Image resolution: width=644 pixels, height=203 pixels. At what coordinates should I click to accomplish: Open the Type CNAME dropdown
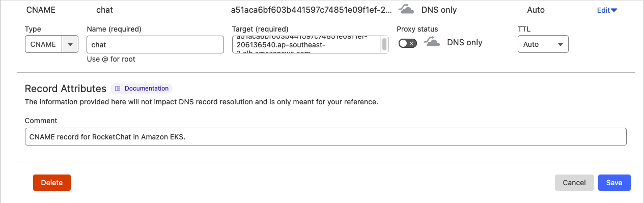(x=51, y=44)
